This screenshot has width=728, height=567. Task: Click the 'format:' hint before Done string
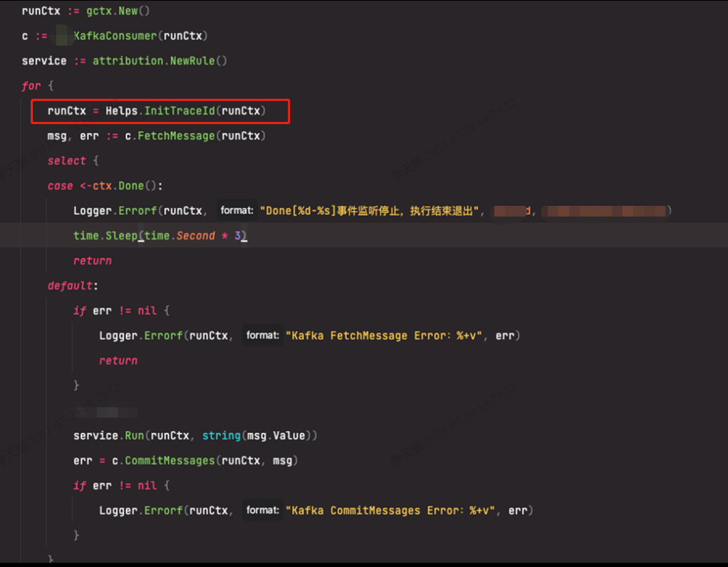(236, 210)
